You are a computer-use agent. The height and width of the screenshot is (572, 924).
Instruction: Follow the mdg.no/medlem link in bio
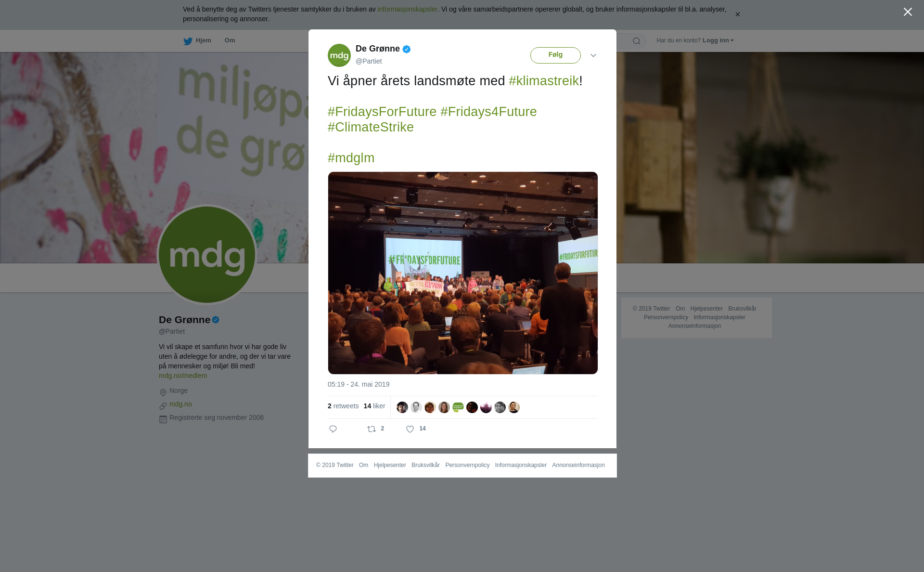coord(183,376)
